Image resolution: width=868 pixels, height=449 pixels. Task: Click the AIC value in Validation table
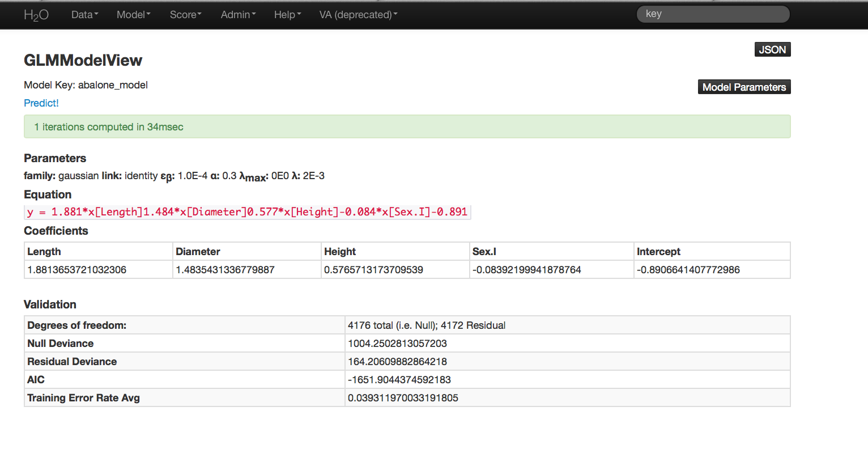(x=399, y=380)
